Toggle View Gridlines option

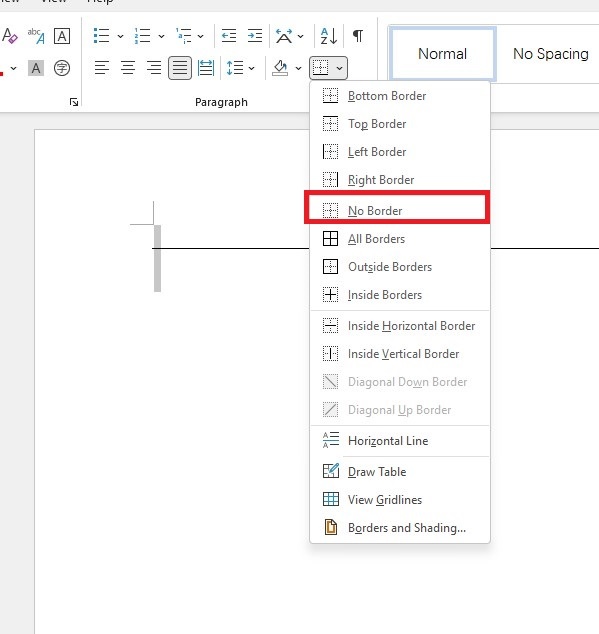(x=400, y=500)
